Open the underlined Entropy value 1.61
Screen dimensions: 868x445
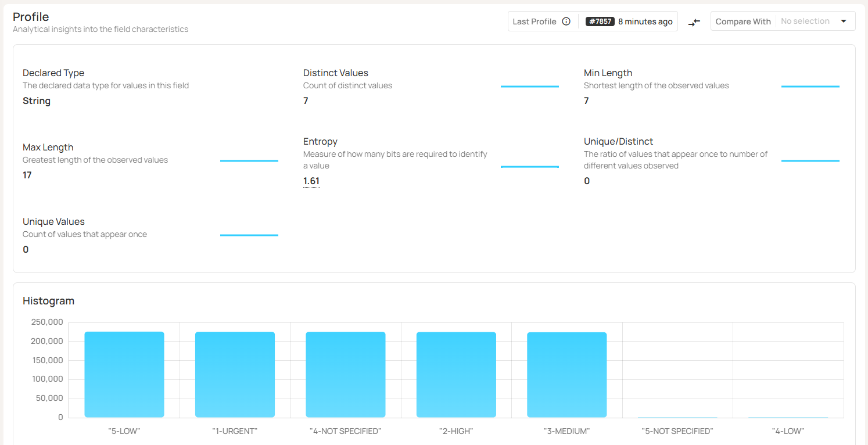coord(311,181)
